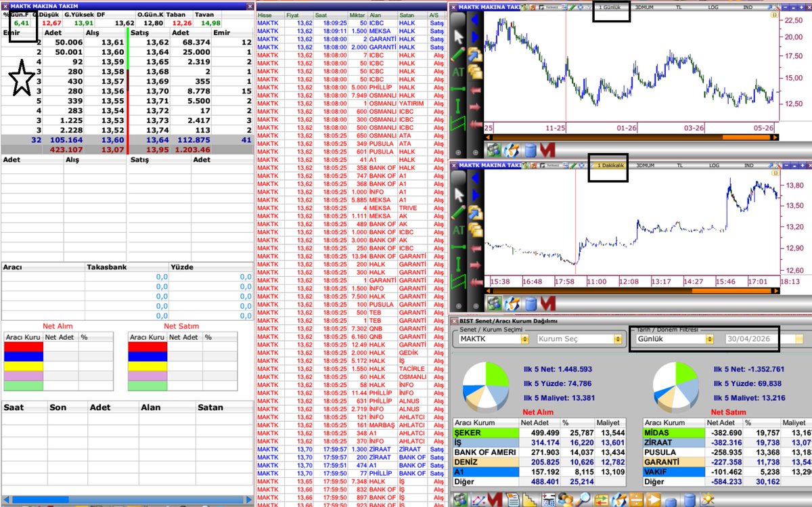This screenshot has width=812, height=507.
Task: Click the Miktar column header
Action: tap(357, 14)
